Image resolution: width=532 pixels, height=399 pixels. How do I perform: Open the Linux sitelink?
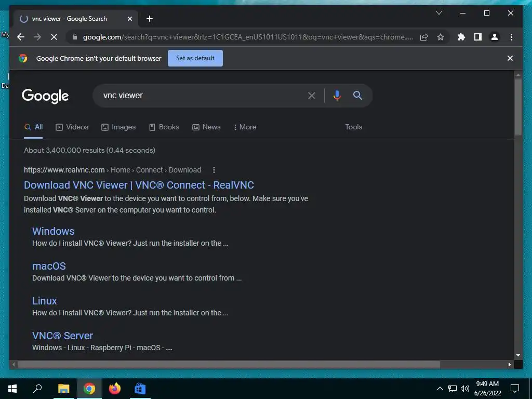(45, 301)
